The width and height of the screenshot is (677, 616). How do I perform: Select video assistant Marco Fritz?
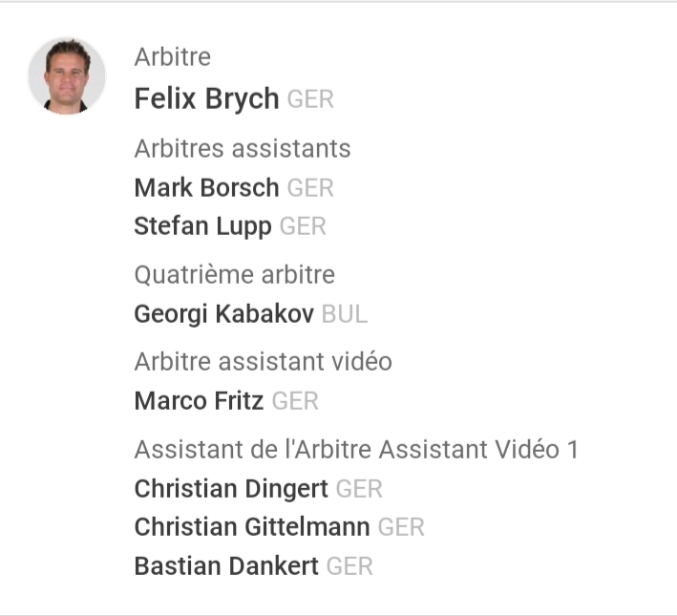point(199,401)
